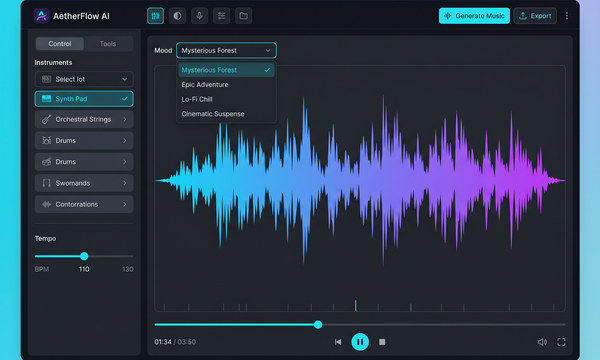The height and width of the screenshot is (360, 600).
Task: Toggle the Synth Pad instrument checkmark
Action: pyautogui.click(x=124, y=99)
